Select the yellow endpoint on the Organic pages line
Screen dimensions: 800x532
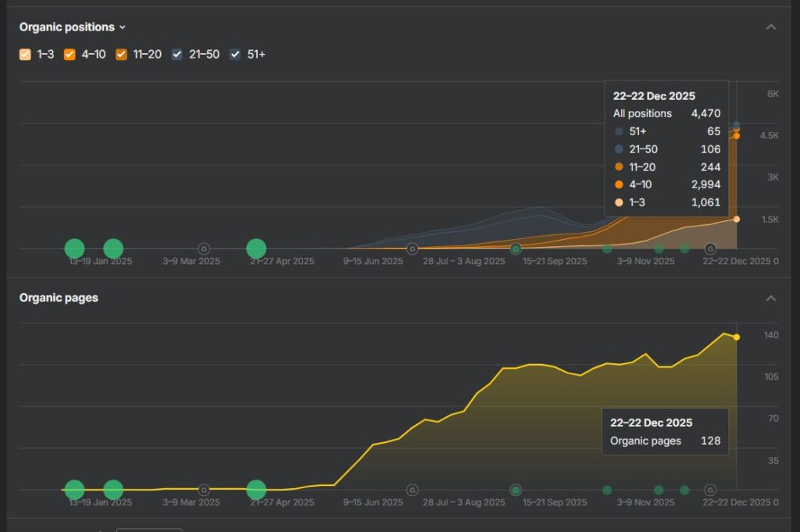coord(735,337)
